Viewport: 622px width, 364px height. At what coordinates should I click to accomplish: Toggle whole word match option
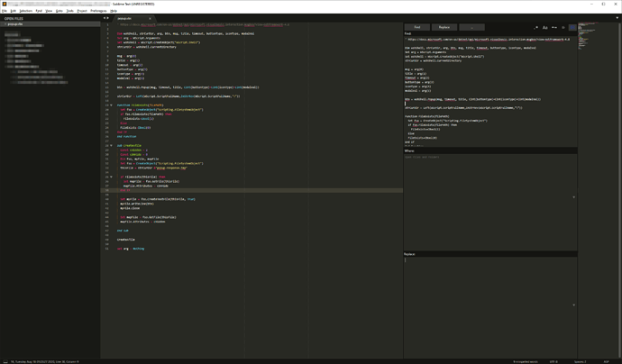point(554,27)
